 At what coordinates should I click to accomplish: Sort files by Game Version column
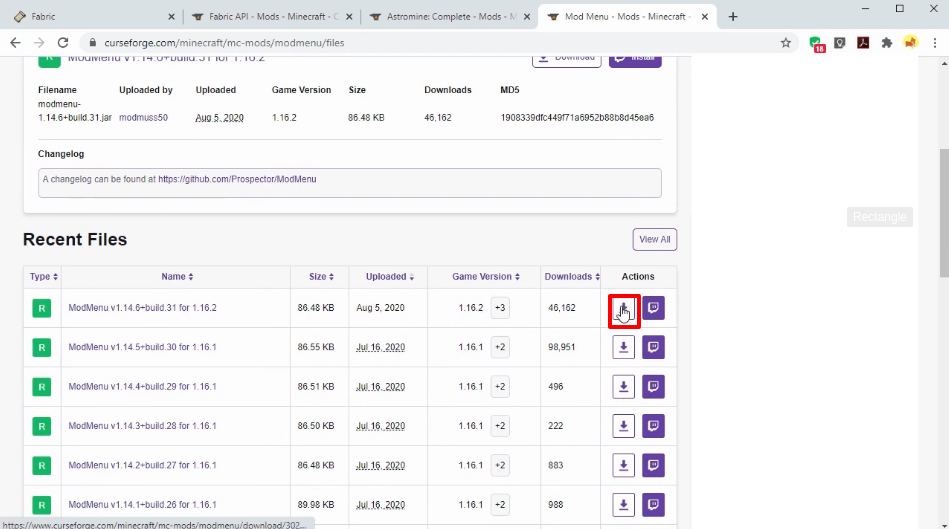(486, 277)
